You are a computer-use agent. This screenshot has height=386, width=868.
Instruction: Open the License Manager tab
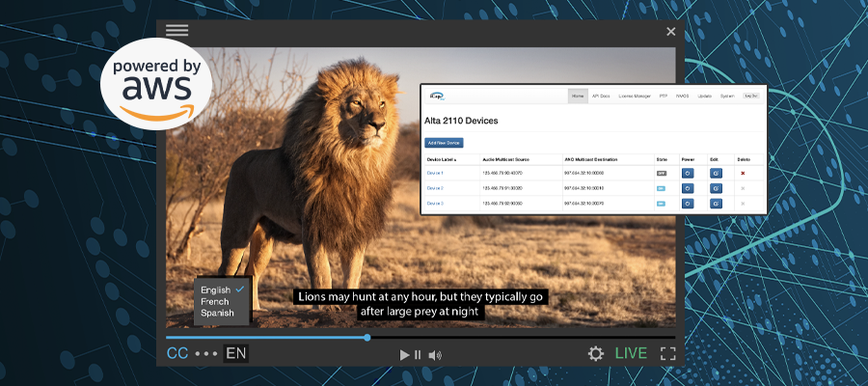634,96
